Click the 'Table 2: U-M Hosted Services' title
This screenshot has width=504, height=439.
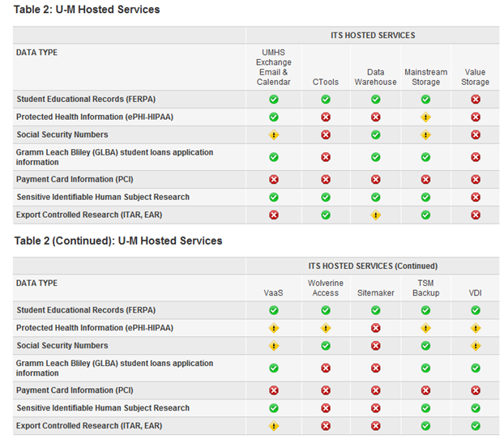click(87, 10)
